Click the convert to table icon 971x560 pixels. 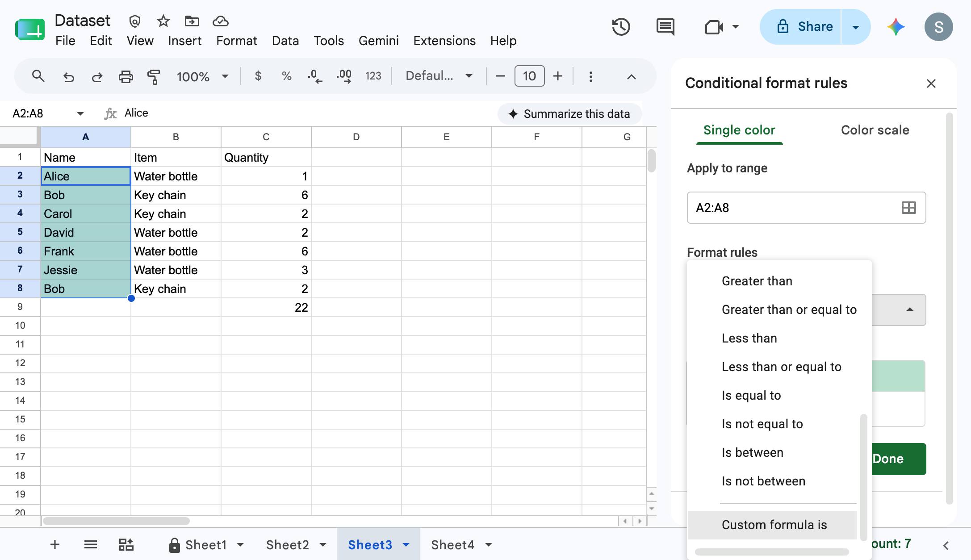(x=126, y=544)
